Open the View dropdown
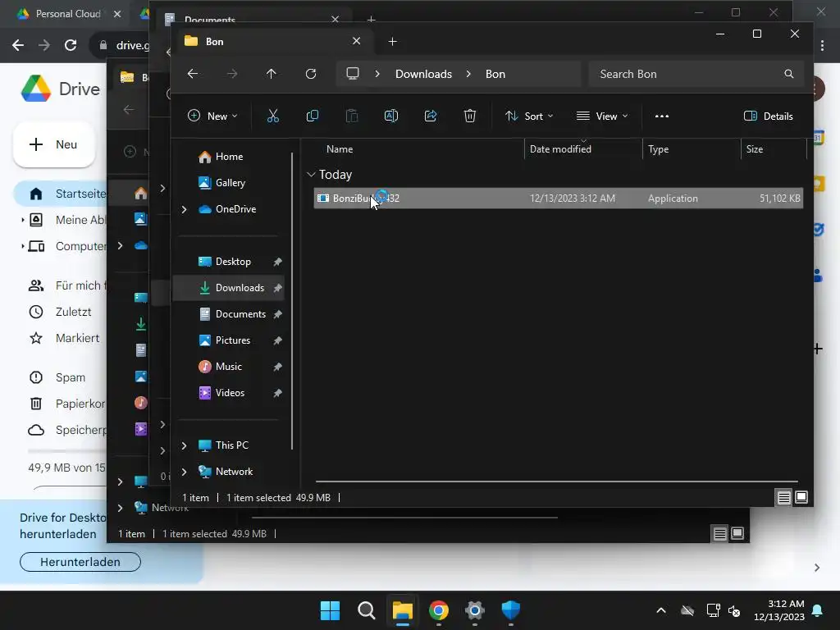This screenshot has height=630, width=840. point(602,116)
